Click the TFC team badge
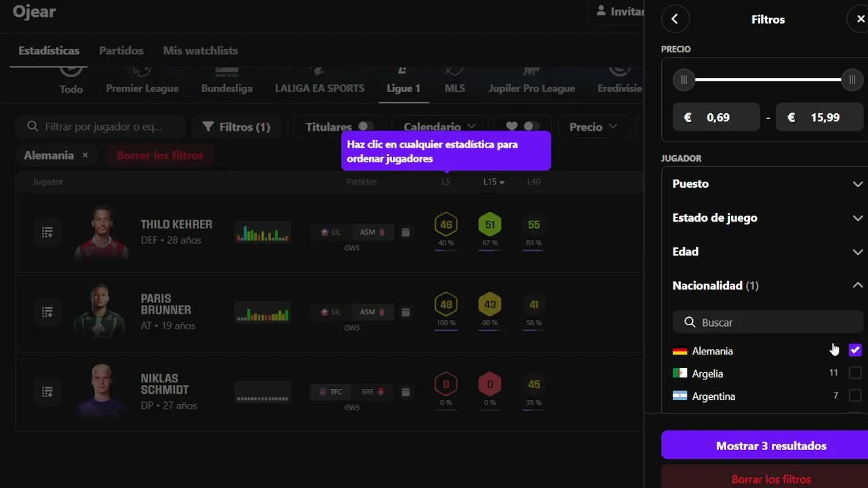This screenshot has height=488, width=868. (330, 391)
